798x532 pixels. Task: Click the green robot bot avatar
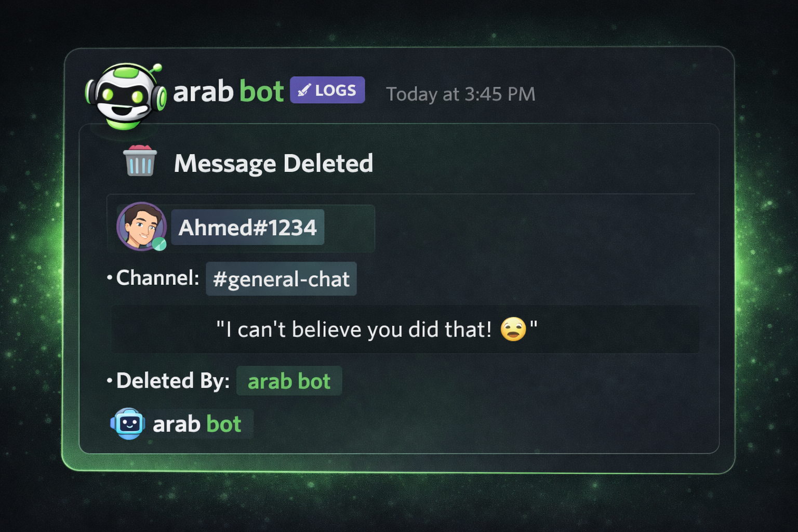(125, 95)
